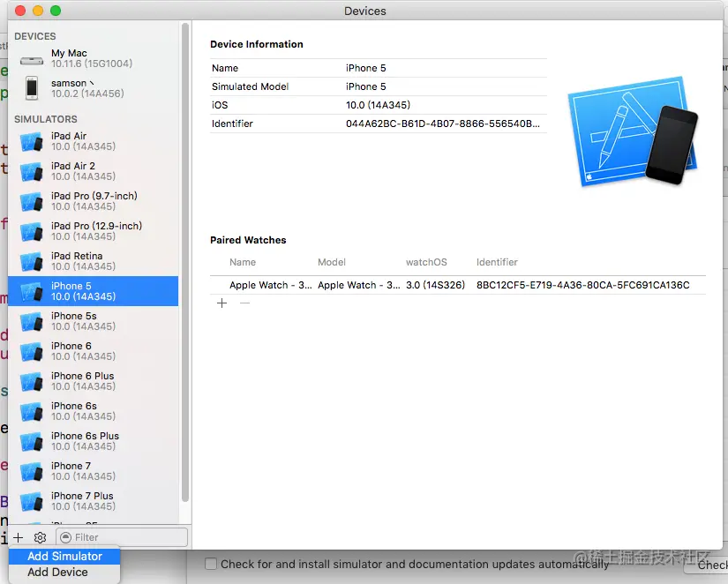The height and width of the screenshot is (584, 728).
Task: Click the iPhone 5s simulator icon
Action: point(32,321)
